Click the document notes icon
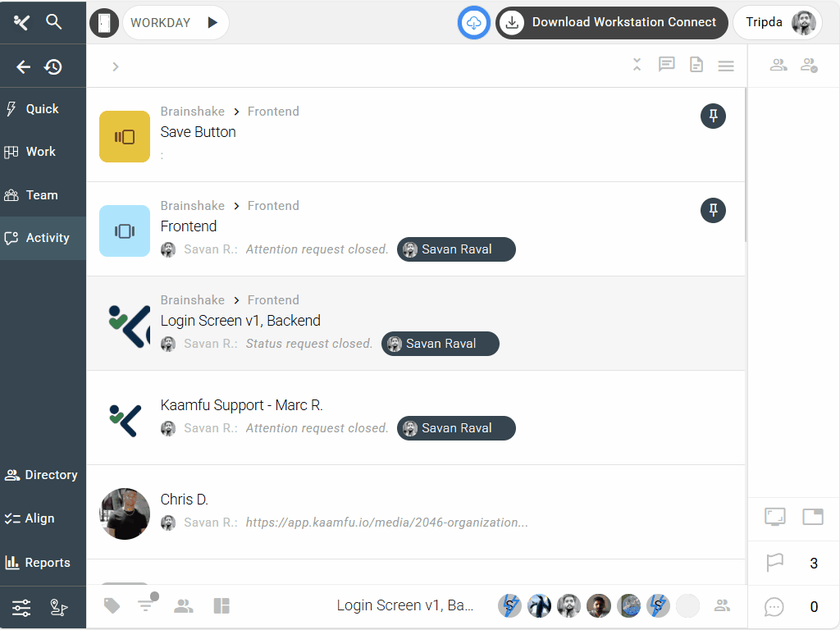 (x=696, y=65)
